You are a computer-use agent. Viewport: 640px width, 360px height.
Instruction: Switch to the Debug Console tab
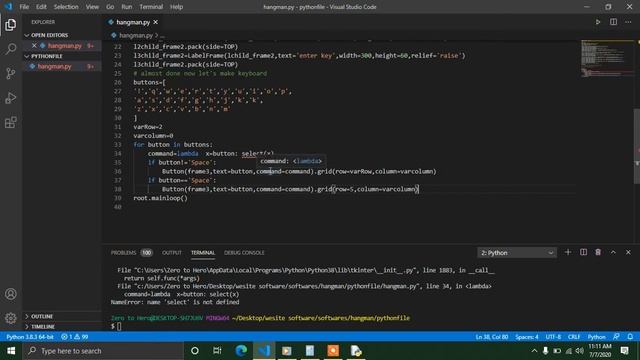coord(244,253)
